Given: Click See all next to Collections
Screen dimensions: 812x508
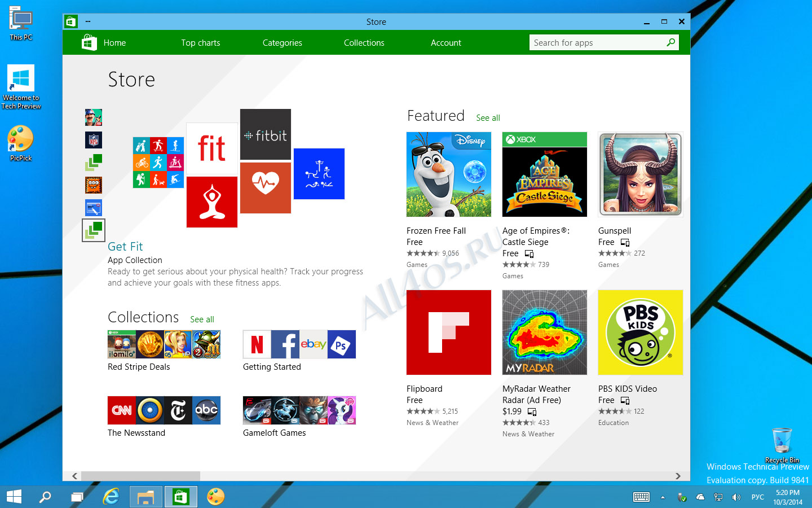Looking at the screenshot, I should point(202,319).
